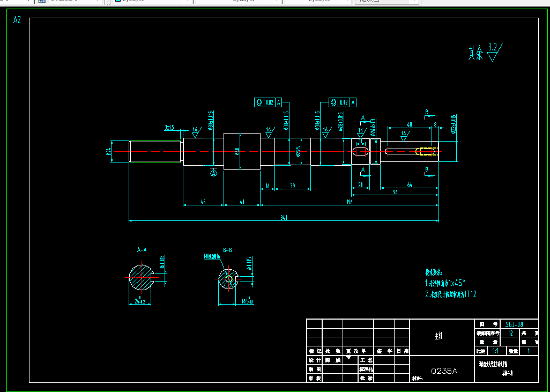The image size is (550, 392).
Task: Select the 其余 3.2 surface roughness note
Action: pos(485,53)
